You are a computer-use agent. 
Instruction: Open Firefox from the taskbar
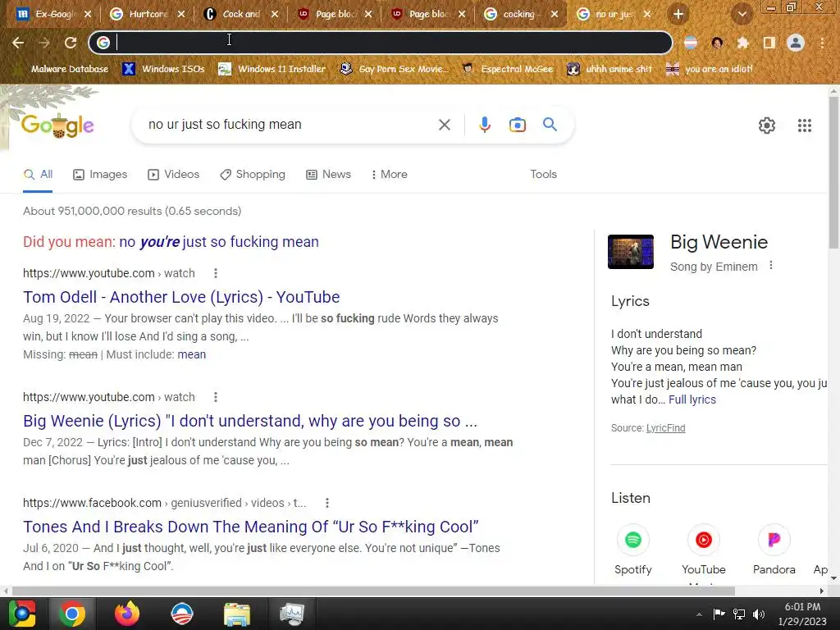127,614
